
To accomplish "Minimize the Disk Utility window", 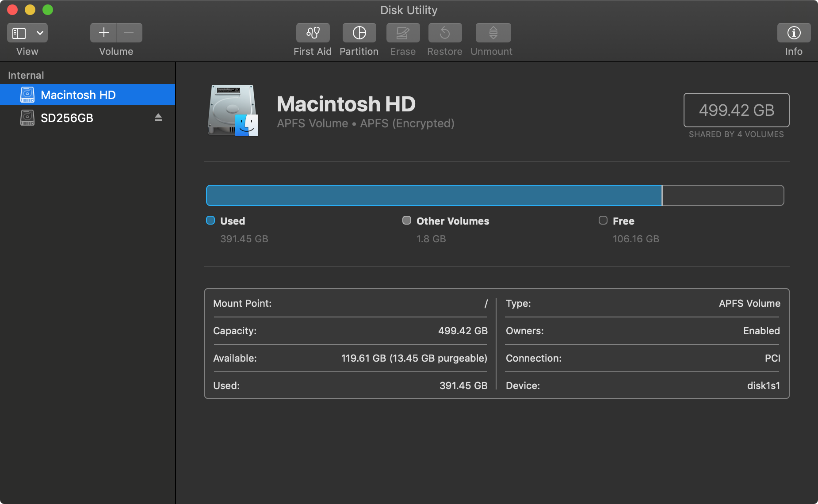I will click(x=30, y=10).
